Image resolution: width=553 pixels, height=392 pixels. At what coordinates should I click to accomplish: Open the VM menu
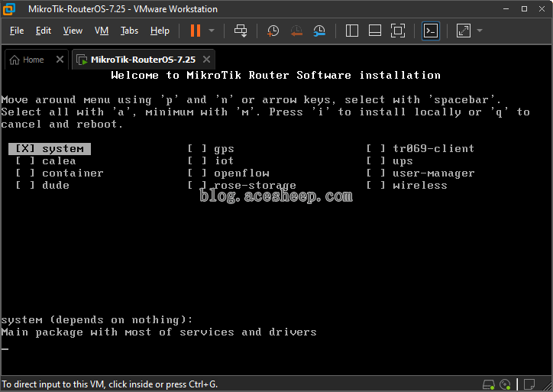pyautogui.click(x=102, y=31)
